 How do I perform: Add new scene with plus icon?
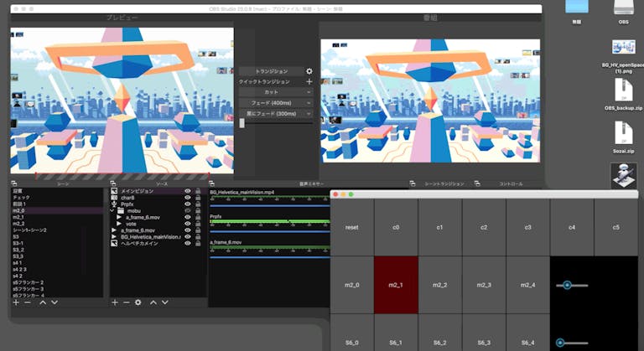coord(16,302)
